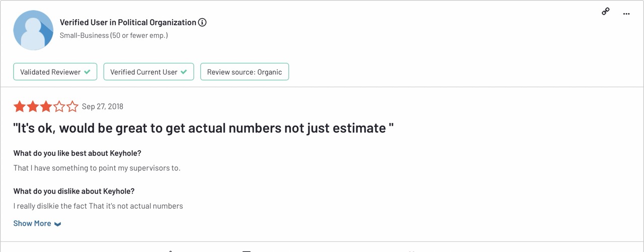This screenshot has height=252, width=644.
Task: Click the info icon beside Political Organization
Action: point(202,22)
